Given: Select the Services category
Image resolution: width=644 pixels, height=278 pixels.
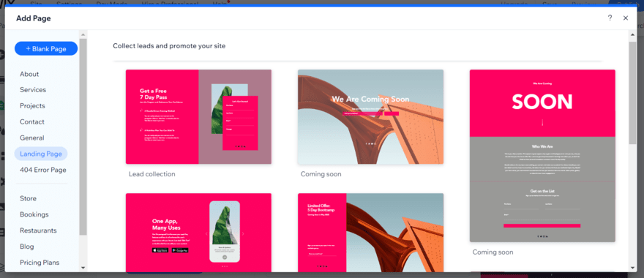Looking at the screenshot, I should (33, 89).
